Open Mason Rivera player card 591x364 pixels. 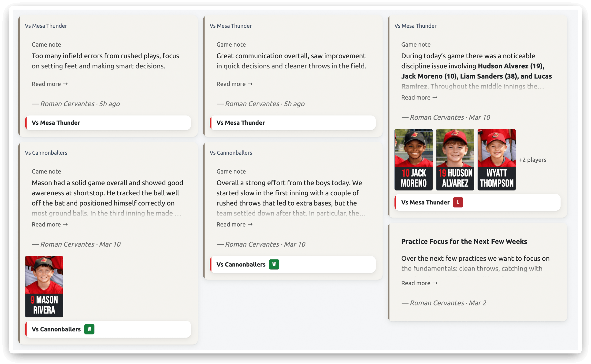[x=44, y=286]
